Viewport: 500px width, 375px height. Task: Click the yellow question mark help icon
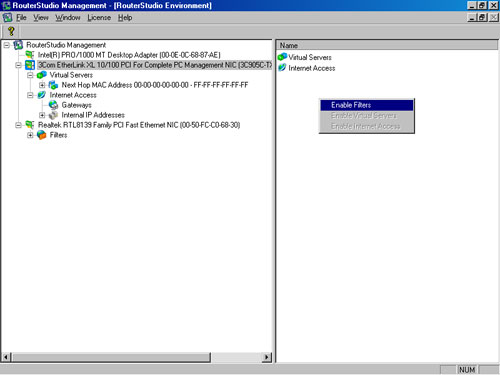click(11, 31)
